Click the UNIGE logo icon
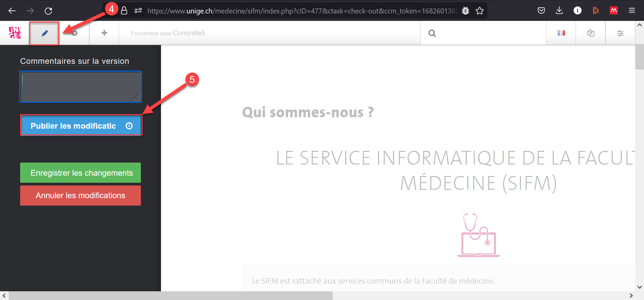This screenshot has width=644, height=300. tap(15, 33)
